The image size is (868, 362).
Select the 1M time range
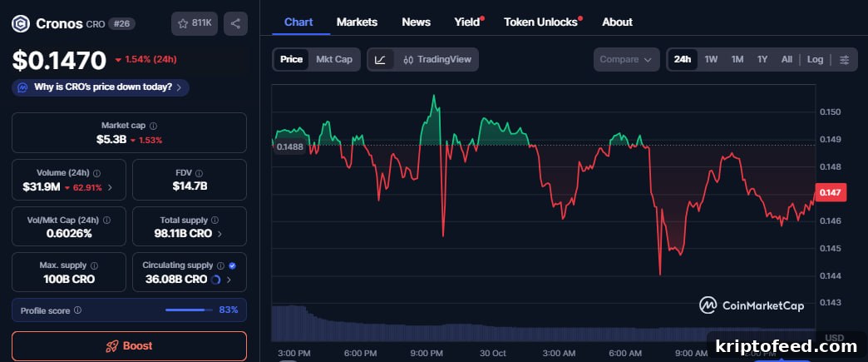pos(737,59)
